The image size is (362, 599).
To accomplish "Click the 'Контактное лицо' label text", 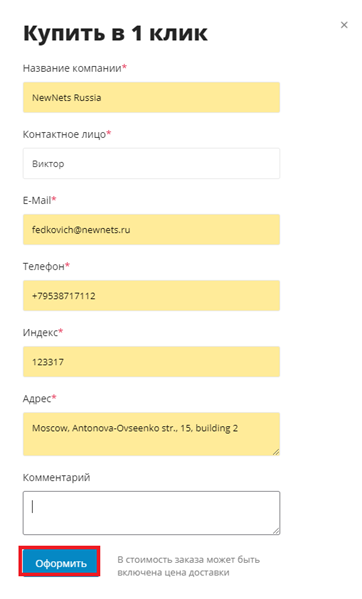I will (66, 134).
